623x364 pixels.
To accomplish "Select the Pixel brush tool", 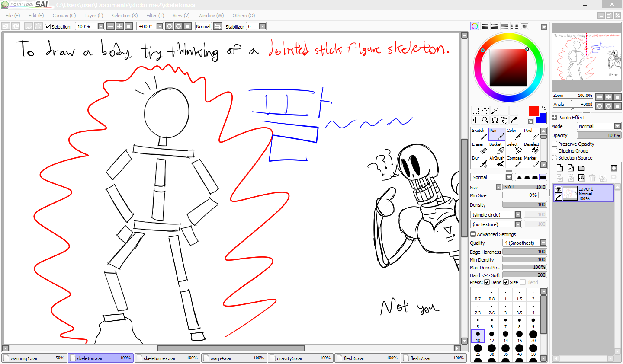I will tap(532, 134).
